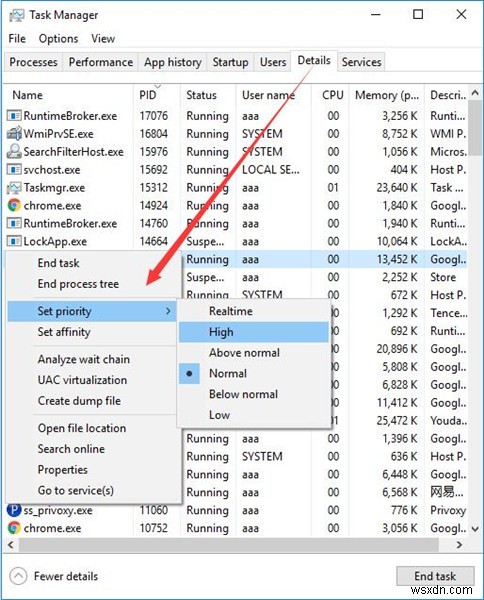The height and width of the screenshot is (600, 484).
Task: Select the 'LOCAL SE...' user name cell
Action: point(271,170)
